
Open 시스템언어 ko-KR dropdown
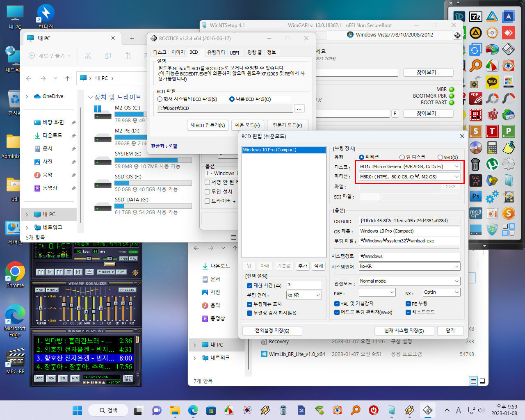coord(409,266)
